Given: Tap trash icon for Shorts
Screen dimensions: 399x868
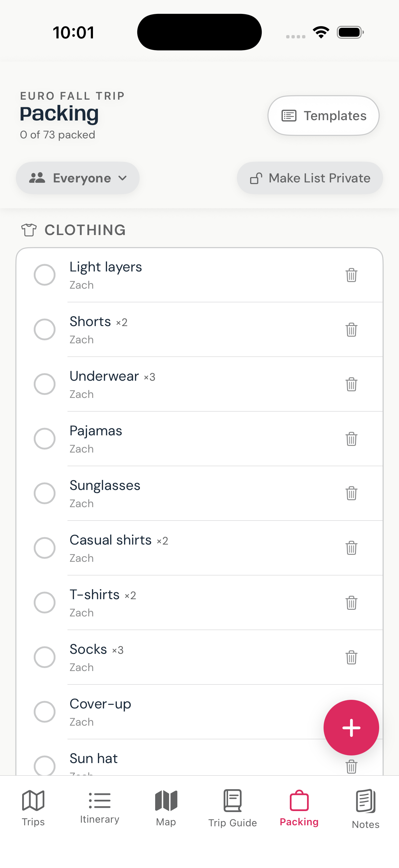Looking at the screenshot, I should click(351, 329).
